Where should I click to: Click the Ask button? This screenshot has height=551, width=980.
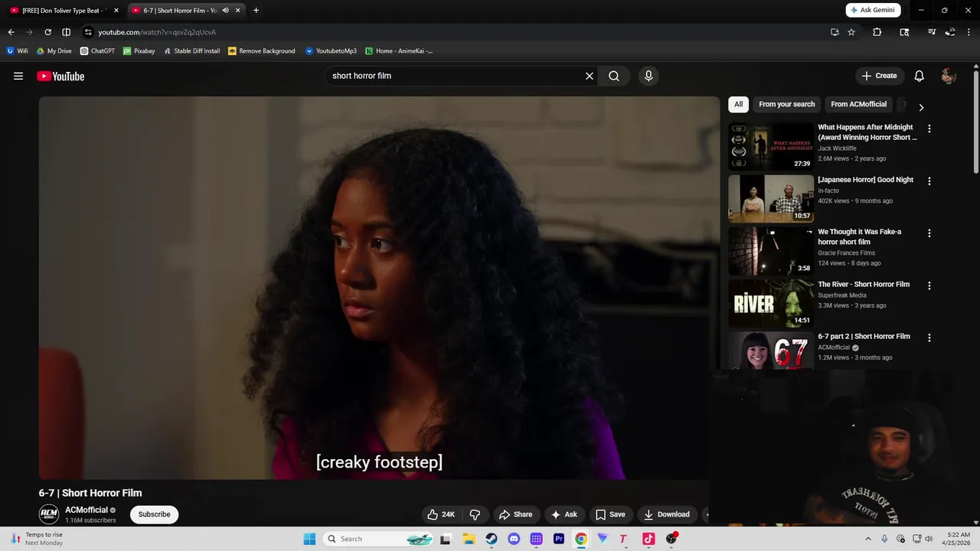pos(563,514)
